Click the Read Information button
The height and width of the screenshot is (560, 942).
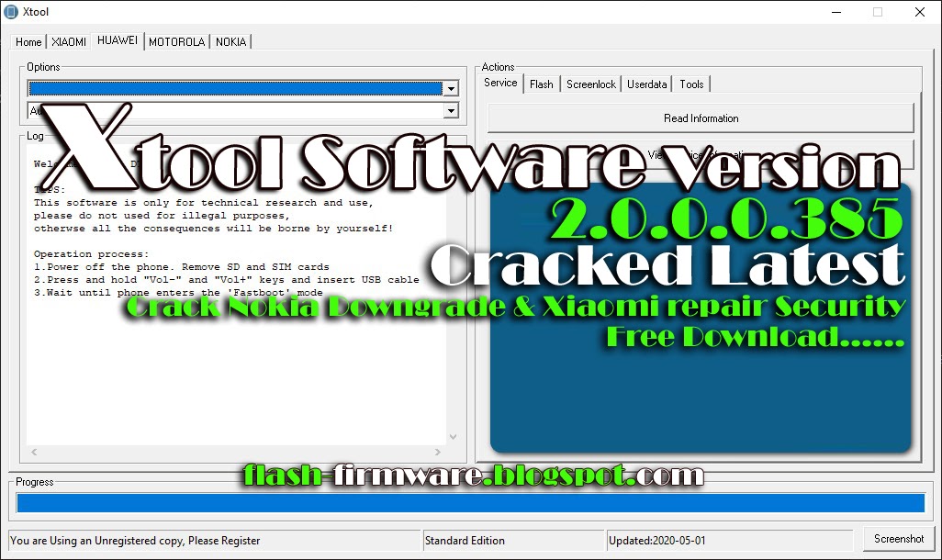click(x=701, y=118)
